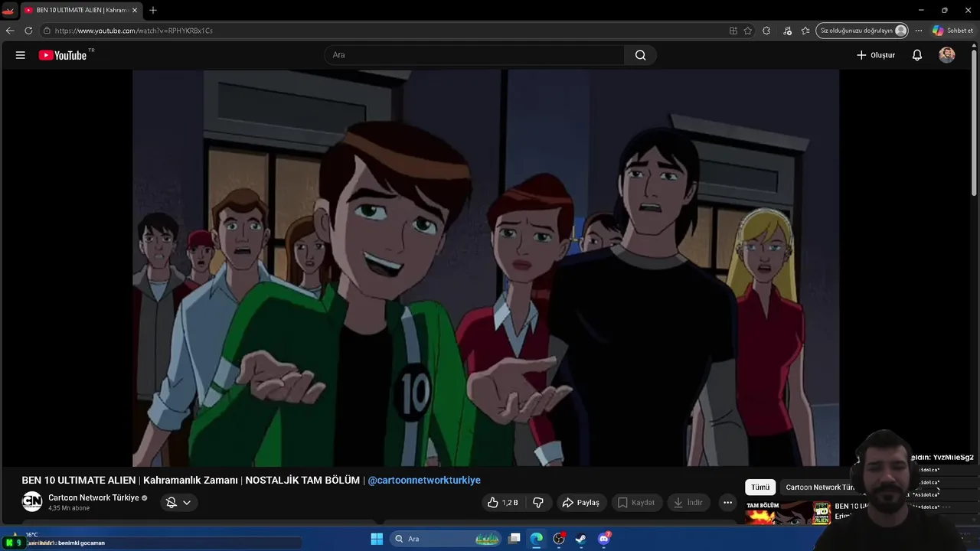Image resolution: width=980 pixels, height=551 pixels.
Task: Click the 'Kaydet' save button
Action: click(x=636, y=503)
